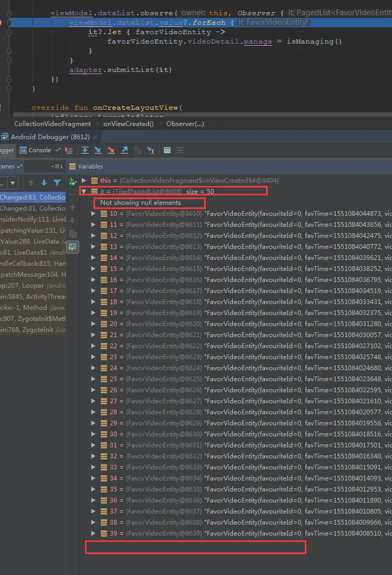Expand element 20 FavorVideoEntity@8620
The image size is (392, 575).
(x=93, y=324)
